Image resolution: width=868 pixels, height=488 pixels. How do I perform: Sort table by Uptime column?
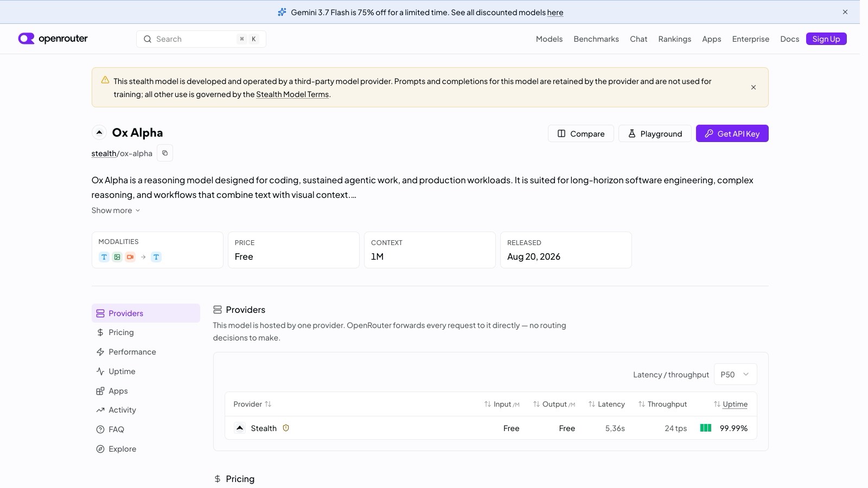click(x=730, y=404)
